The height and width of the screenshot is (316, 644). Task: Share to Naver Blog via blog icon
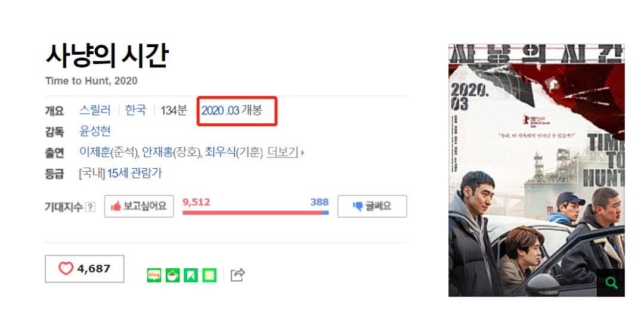(x=154, y=275)
